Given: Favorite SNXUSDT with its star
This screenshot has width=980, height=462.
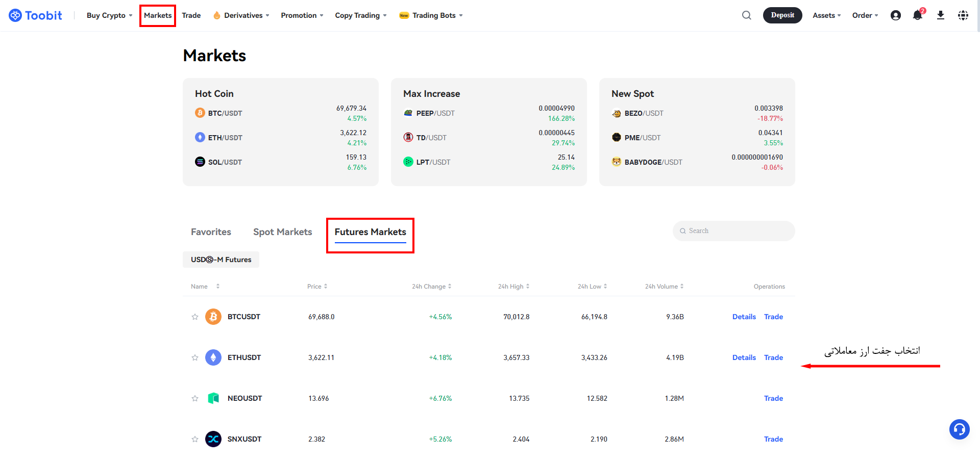Looking at the screenshot, I should tap(195, 439).
